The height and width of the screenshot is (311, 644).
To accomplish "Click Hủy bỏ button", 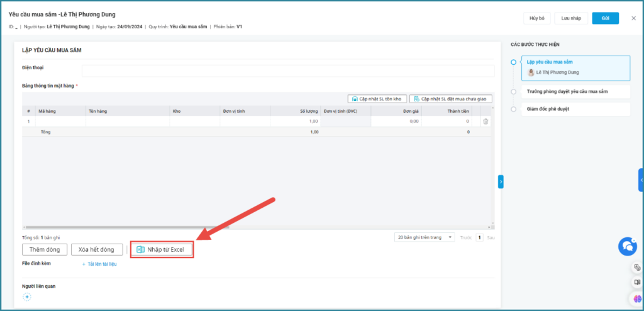I will click(537, 18).
